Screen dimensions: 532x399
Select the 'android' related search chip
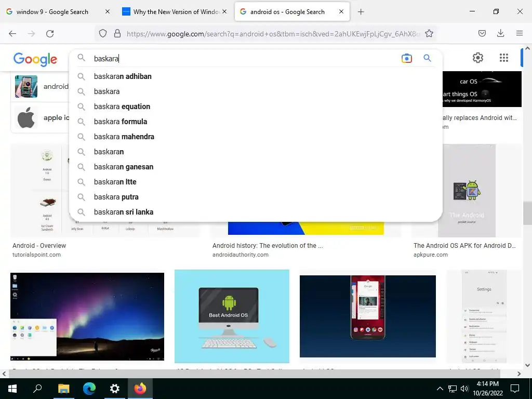coord(41,87)
